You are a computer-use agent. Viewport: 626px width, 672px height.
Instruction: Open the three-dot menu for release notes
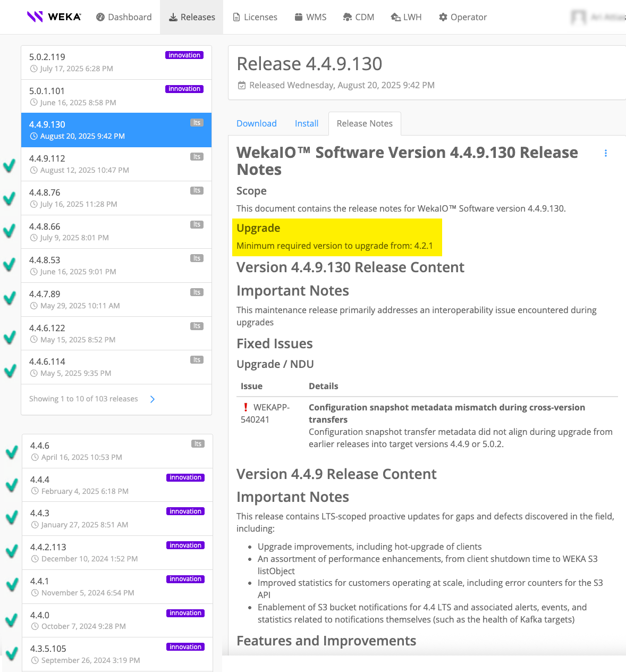click(x=605, y=153)
